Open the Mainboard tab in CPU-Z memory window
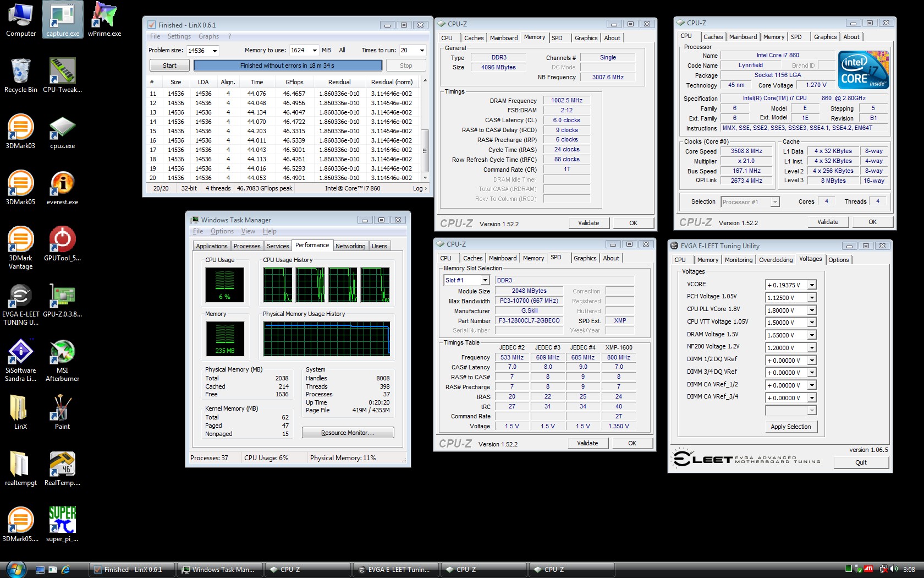Screen dimensions: 924x578 [504, 38]
